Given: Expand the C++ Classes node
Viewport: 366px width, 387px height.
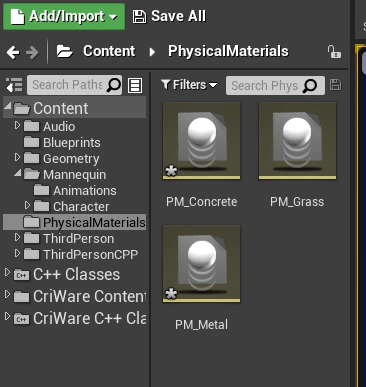Looking at the screenshot, I should (7, 273).
